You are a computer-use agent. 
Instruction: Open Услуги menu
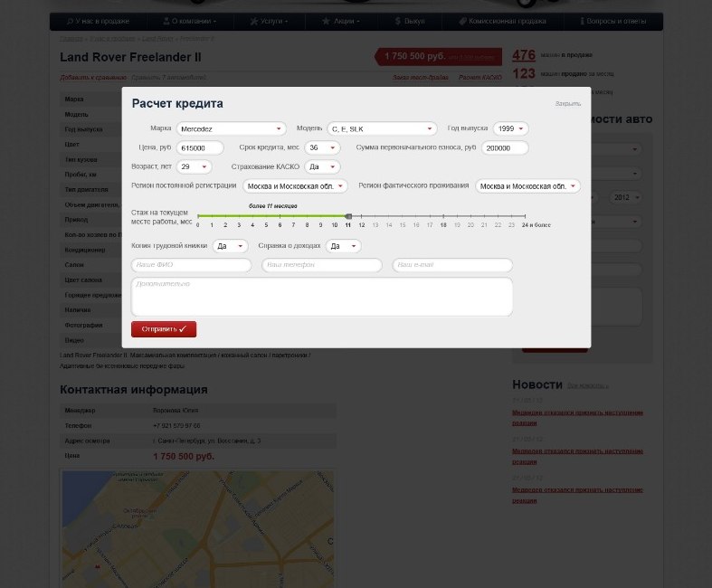[x=270, y=22]
